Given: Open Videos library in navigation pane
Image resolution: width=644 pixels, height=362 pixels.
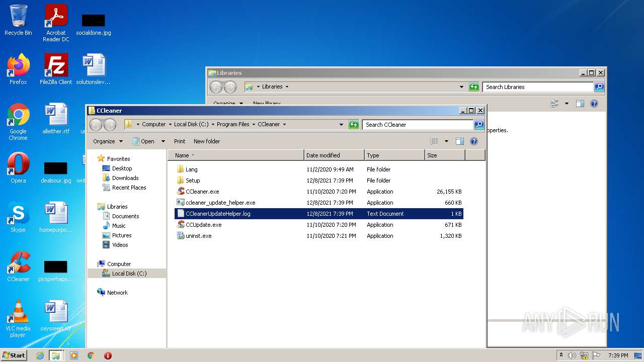Looking at the screenshot, I should [120, 245].
